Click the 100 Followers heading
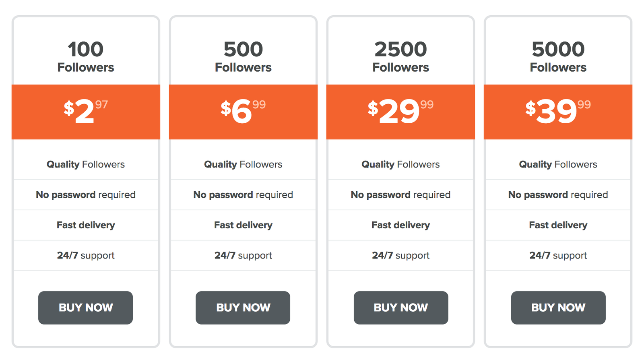This screenshot has height=362, width=644. coord(86,57)
